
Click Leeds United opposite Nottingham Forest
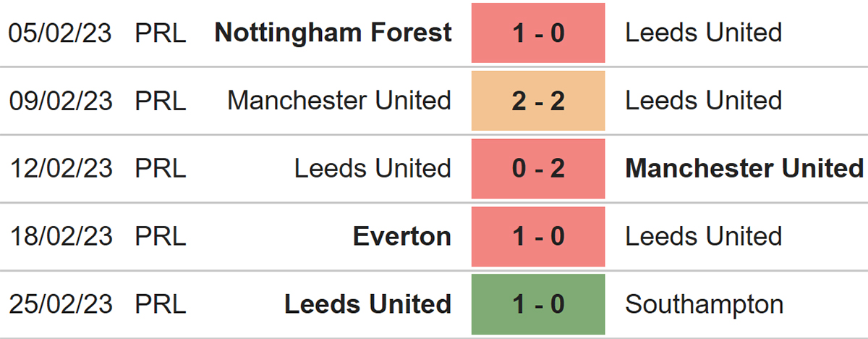click(x=703, y=33)
